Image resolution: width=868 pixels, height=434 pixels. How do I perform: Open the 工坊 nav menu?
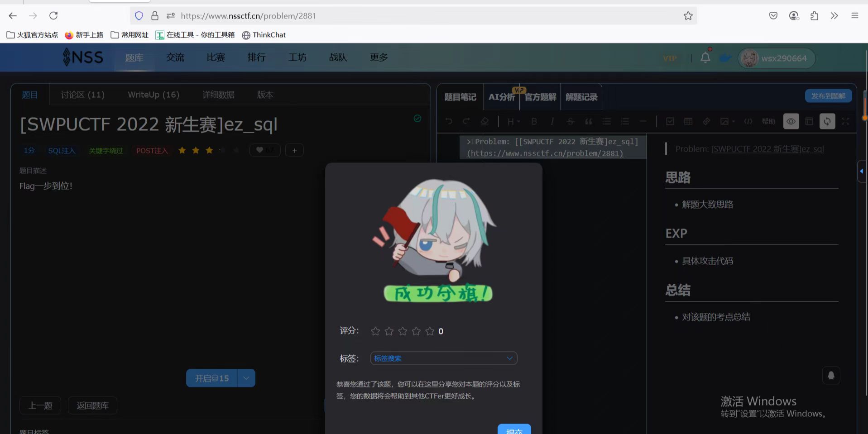coord(297,57)
